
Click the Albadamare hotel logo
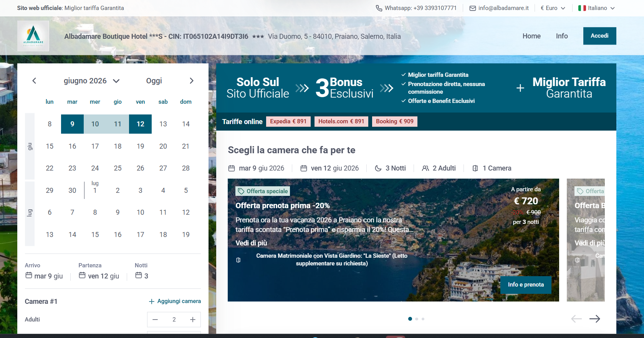33,36
